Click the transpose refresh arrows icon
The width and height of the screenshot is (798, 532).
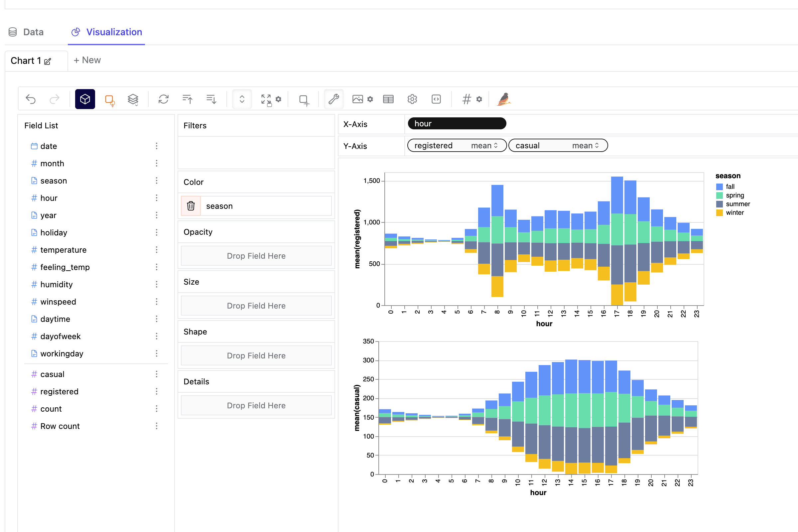click(x=164, y=99)
